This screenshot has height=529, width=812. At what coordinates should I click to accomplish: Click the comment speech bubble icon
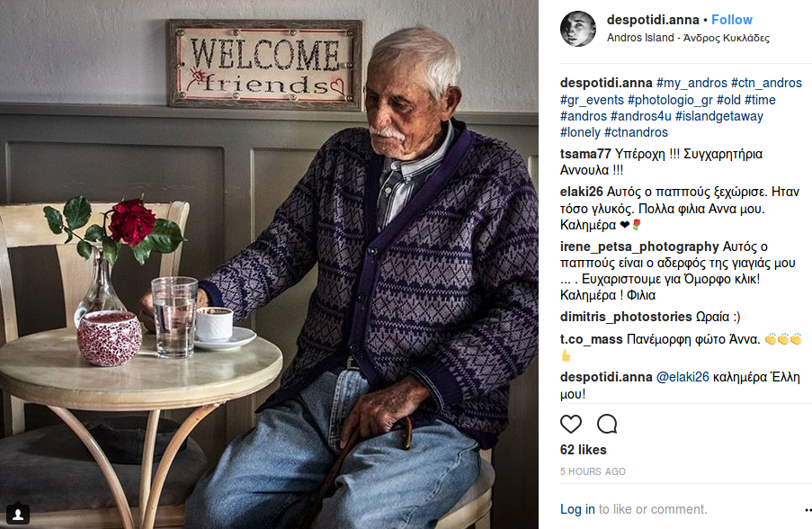[x=607, y=425]
